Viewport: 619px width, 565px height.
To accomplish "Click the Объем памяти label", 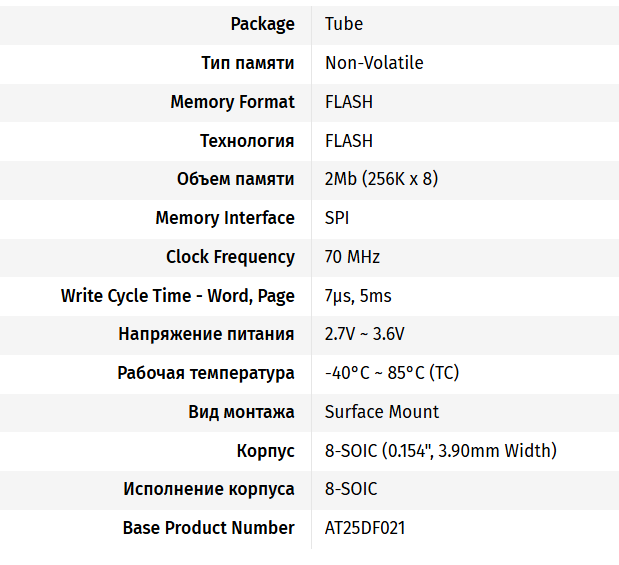I will (236, 179).
